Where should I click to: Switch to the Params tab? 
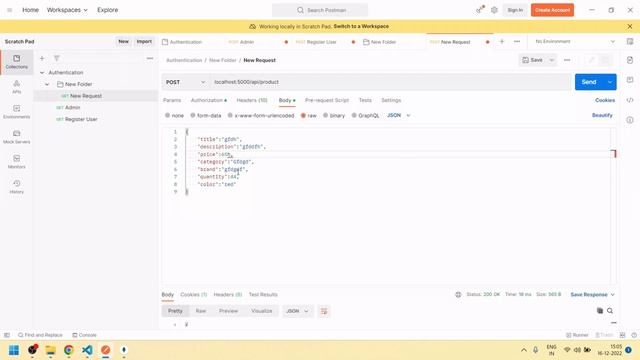[172, 100]
